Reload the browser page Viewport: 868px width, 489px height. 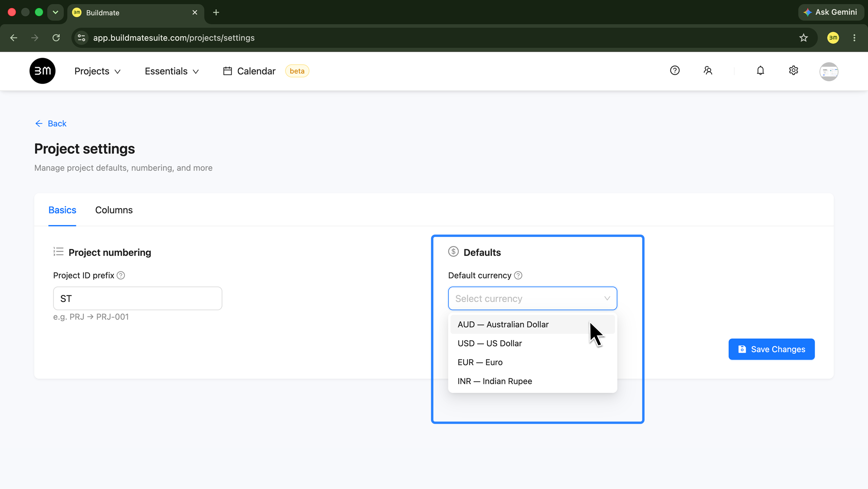point(56,38)
